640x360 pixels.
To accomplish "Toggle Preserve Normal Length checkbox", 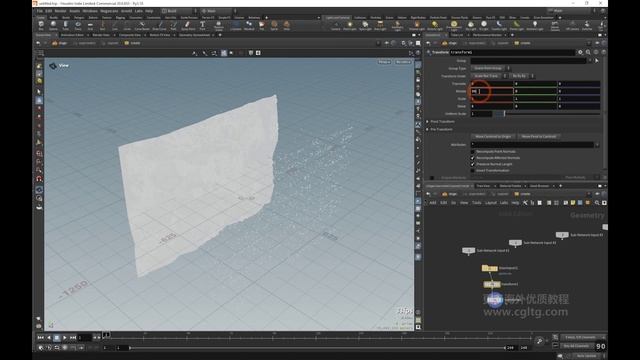I will pos(473,164).
